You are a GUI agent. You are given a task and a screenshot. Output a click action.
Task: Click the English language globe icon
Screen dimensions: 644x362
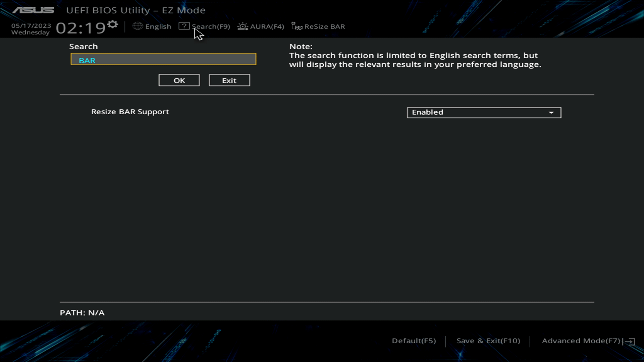coord(138,26)
